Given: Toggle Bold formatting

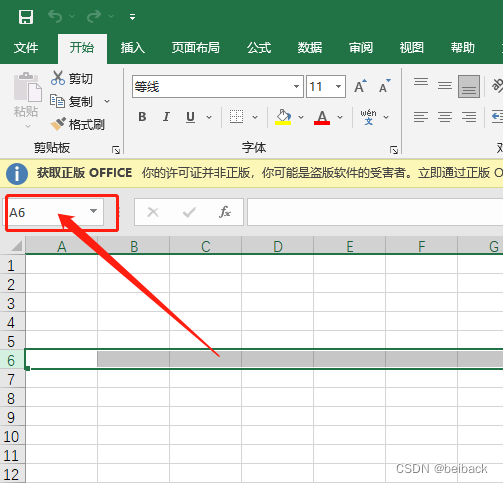Looking at the screenshot, I should [x=142, y=117].
